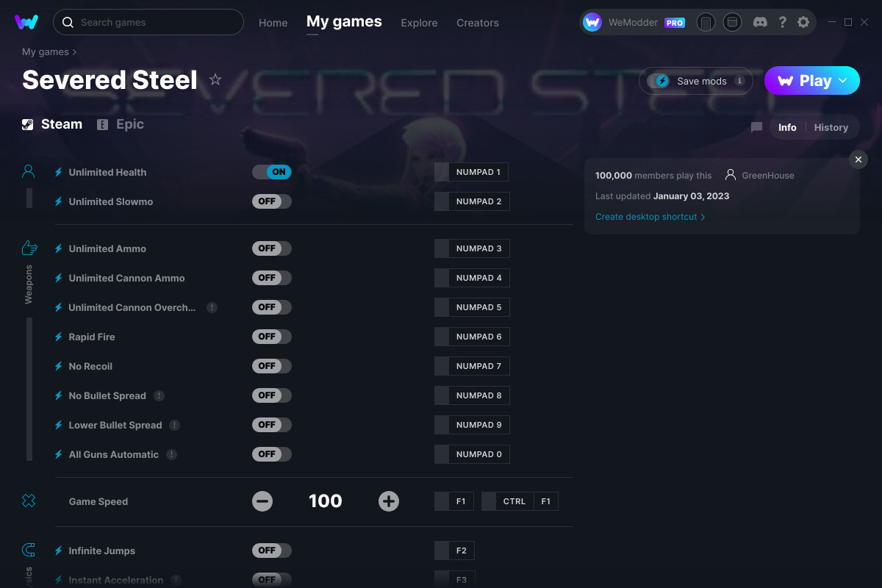Select the Player category icon in sidebar

coord(28,170)
